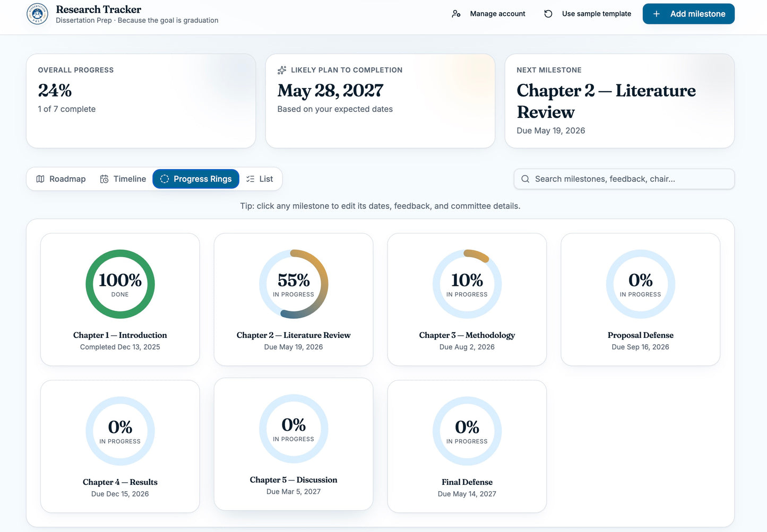Click the Chapter 4 Results 0% ring
The height and width of the screenshot is (532, 767).
(x=120, y=431)
